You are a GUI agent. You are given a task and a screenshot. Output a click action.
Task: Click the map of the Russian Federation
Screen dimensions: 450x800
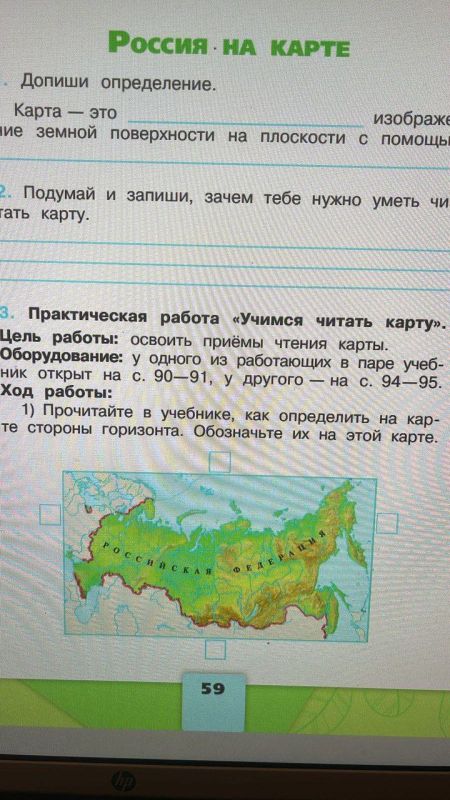pyautogui.click(x=219, y=556)
